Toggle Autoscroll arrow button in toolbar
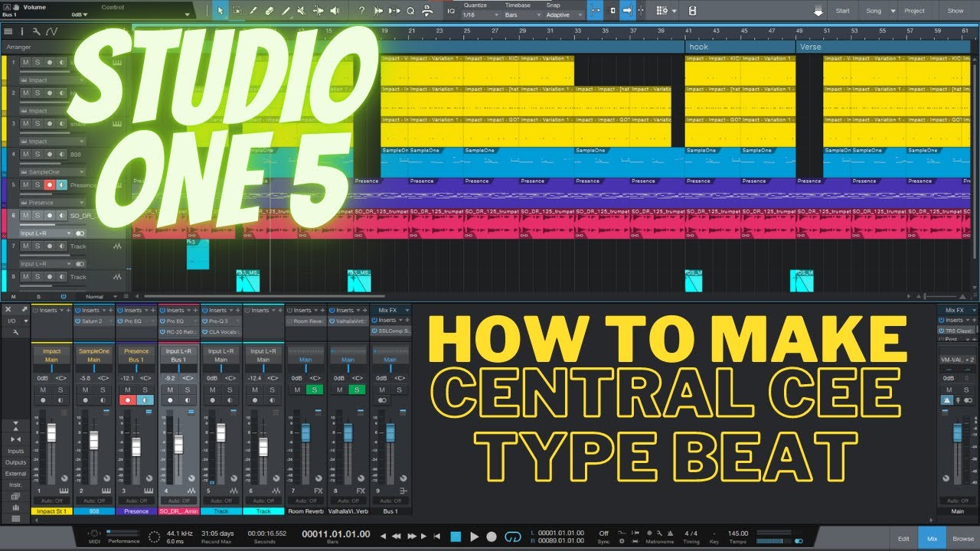Image resolution: width=980 pixels, height=551 pixels. pos(628,11)
